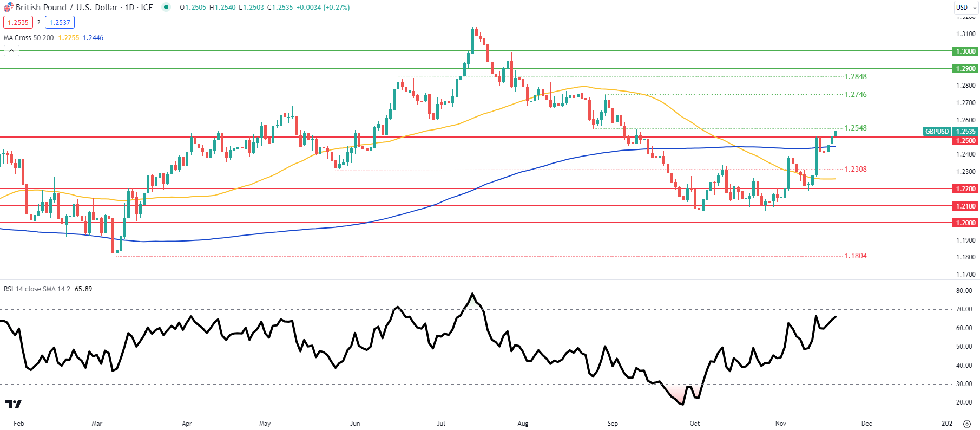
Task: Click the 50 MA value 1.2255
Action: [x=69, y=38]
